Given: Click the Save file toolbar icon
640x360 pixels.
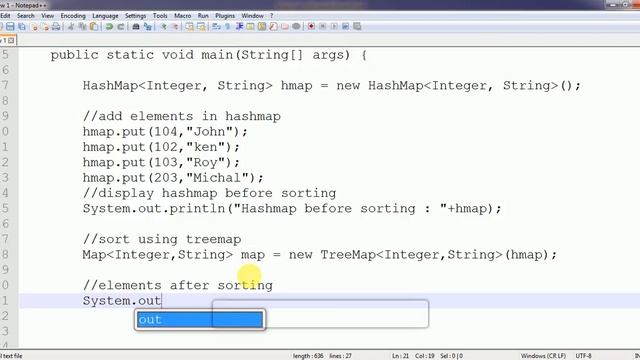Looking at the screenshot, I should 10,27.
